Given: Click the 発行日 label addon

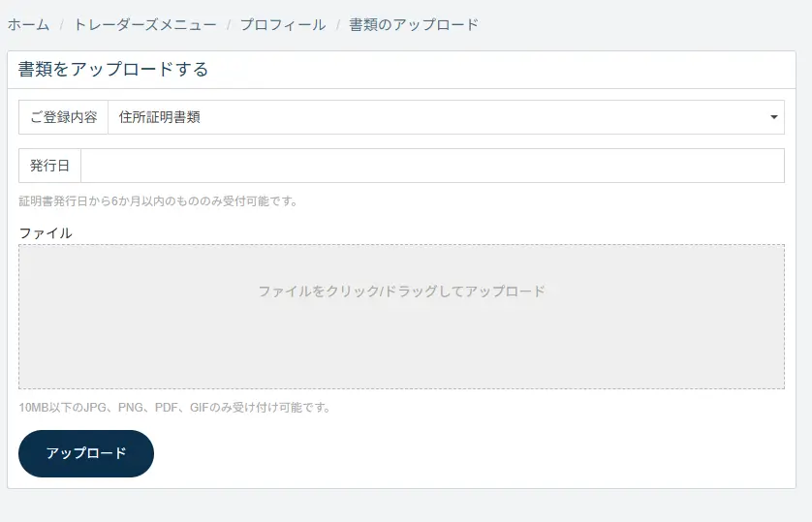Looking at the screenshot, I should pos(49,166).
